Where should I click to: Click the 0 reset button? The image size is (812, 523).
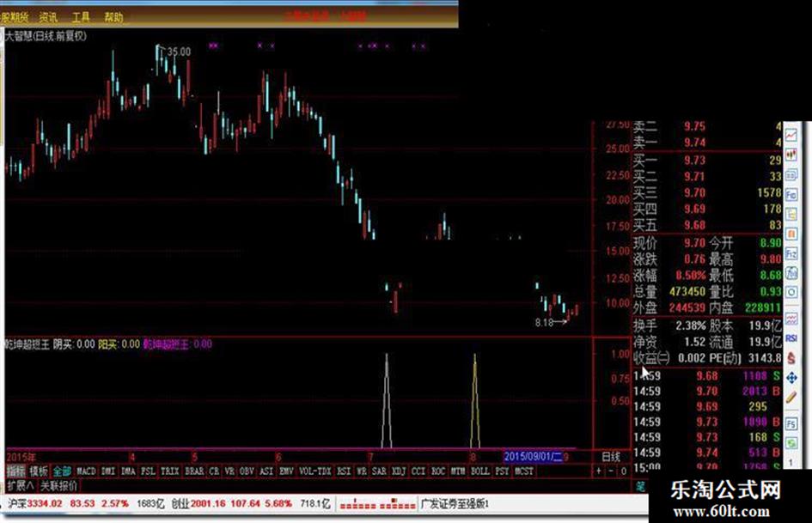tap(624, 471)
